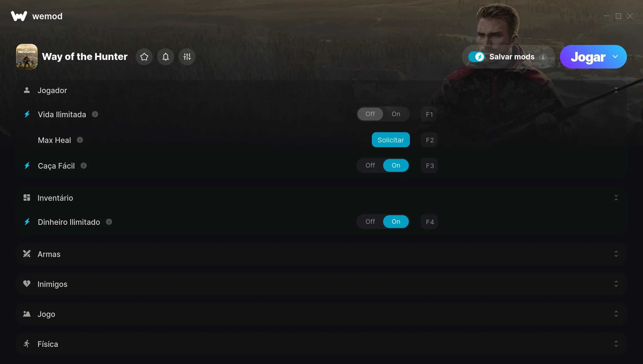Expand the Inimigos section
The width and height of the screenshot is (643, 364).
[x=616, y=284]
